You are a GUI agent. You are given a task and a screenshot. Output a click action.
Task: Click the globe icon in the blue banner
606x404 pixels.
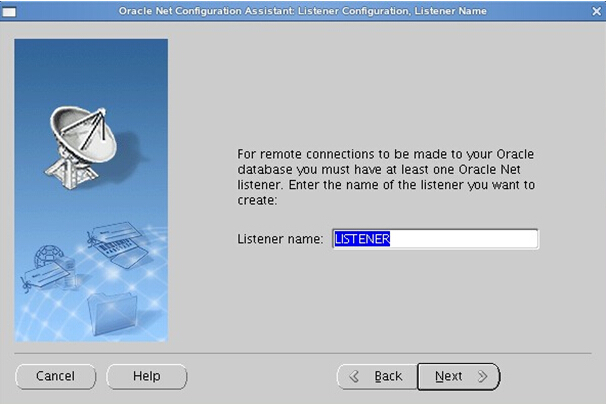point(49,258)
